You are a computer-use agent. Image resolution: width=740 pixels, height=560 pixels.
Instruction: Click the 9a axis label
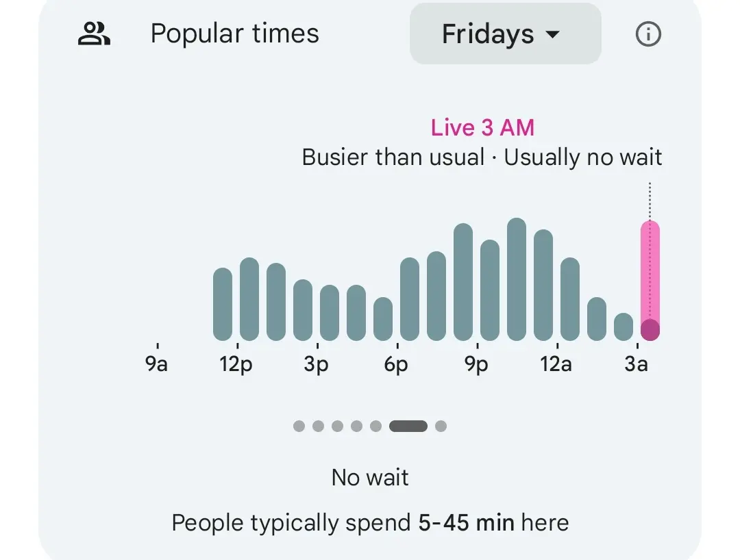157,364
